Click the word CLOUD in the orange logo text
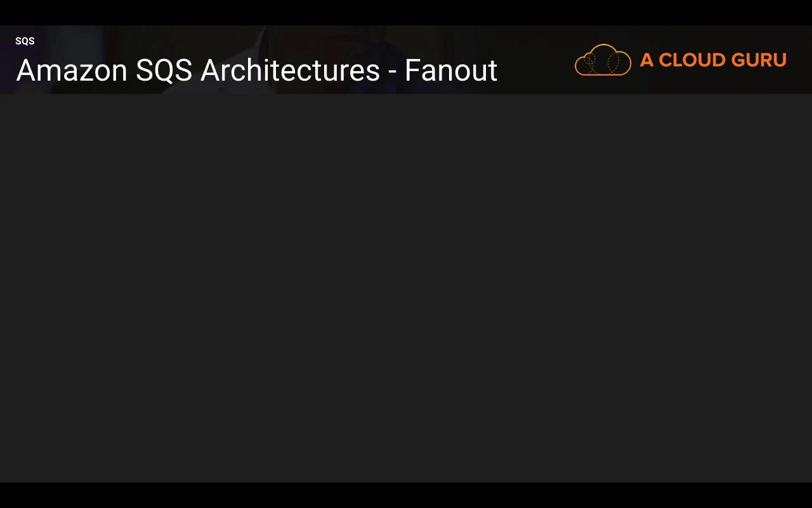The height and width of the screenshot is (508, 812). 691,60
